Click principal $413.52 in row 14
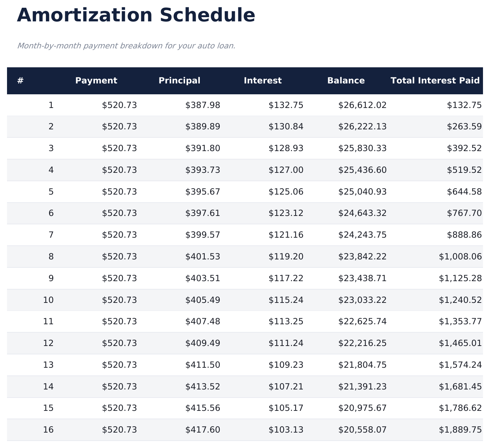The height and width of the screenshot is (448, 490). (x=203, y=387)
